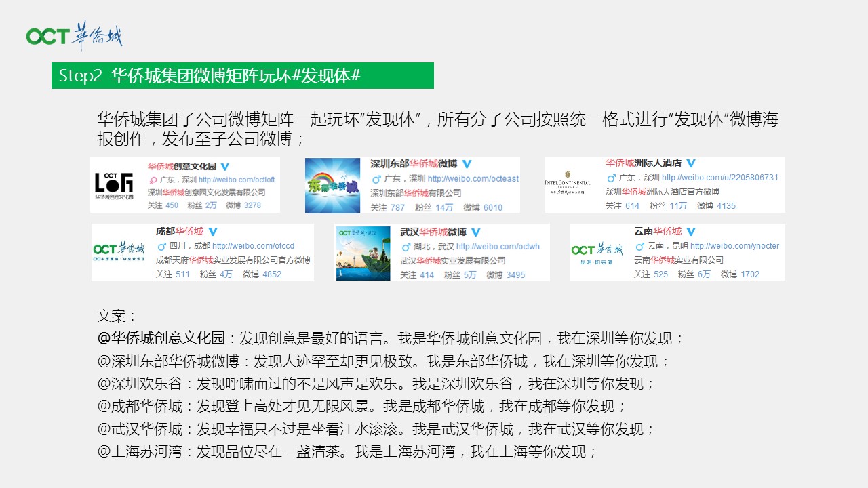Click account name 深圳东部华侨城微博

point(414,164)
